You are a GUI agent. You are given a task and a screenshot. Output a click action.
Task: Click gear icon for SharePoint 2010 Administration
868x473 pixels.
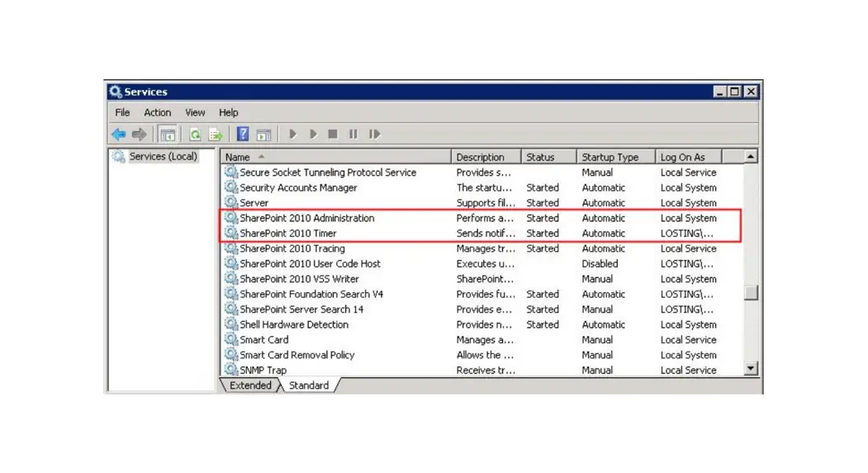[x=231, y=218]
